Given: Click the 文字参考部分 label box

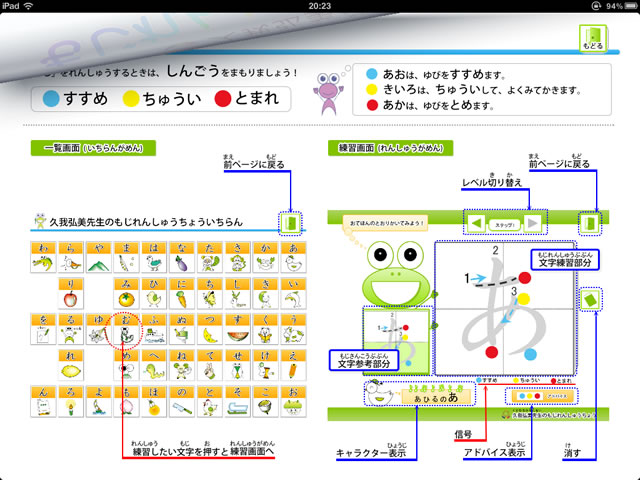Looking at the screenshot, I should [x=364, y=360].
